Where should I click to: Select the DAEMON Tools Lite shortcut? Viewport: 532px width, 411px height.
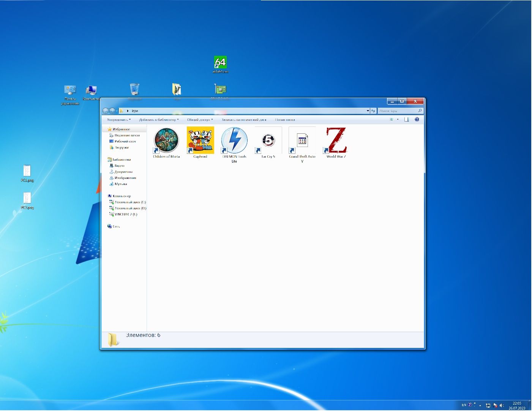click(x=234, y=145)
